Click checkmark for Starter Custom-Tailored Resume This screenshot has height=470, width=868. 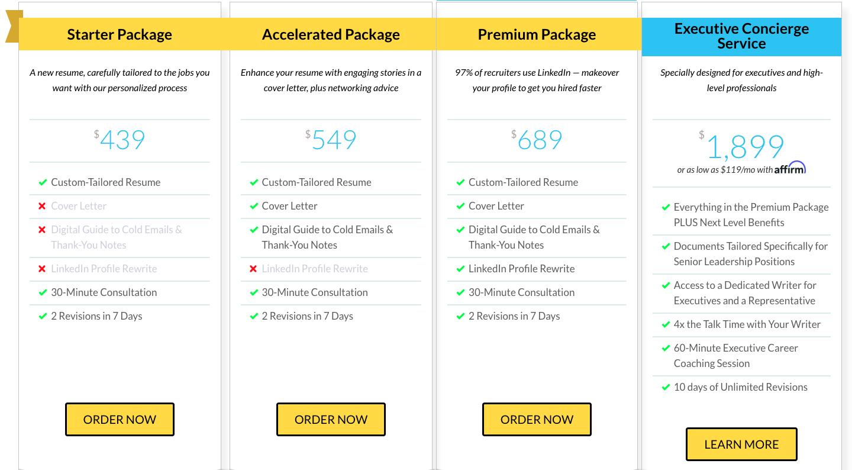pyautogui.click(x=43, y=182)
